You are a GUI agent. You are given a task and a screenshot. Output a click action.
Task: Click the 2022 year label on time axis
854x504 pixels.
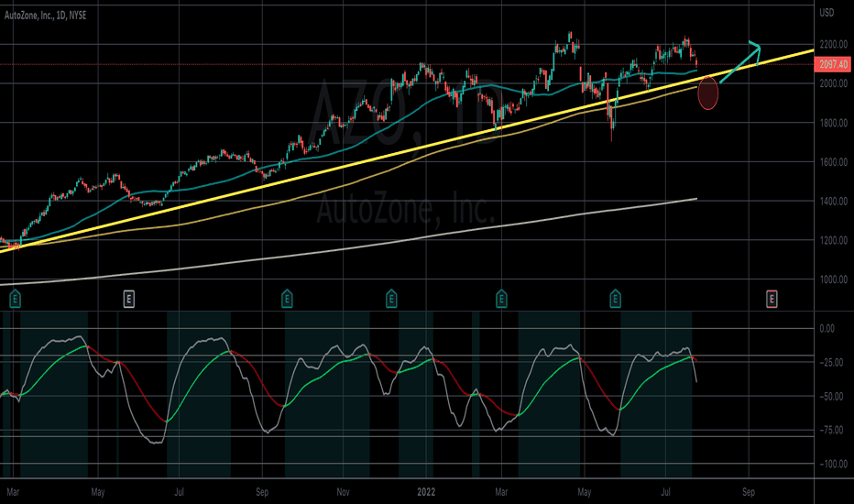click(426, 492)
